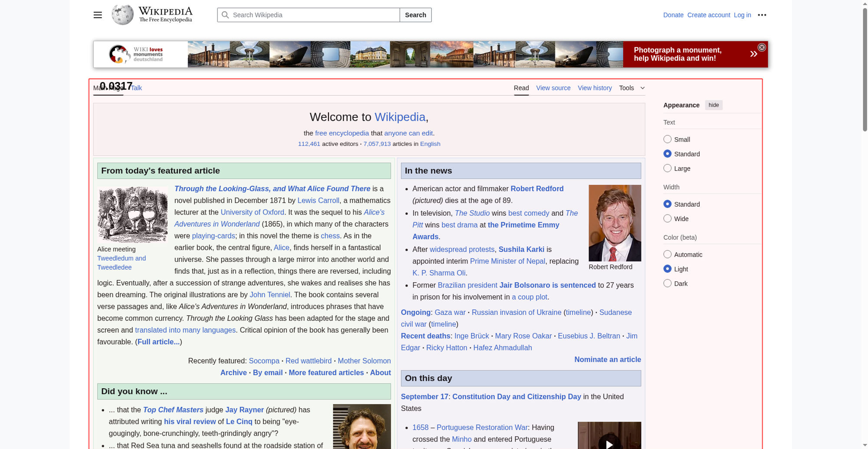
Task: Open the Alice meeting Tweedledum illustration
Action: tap(132, 215)
